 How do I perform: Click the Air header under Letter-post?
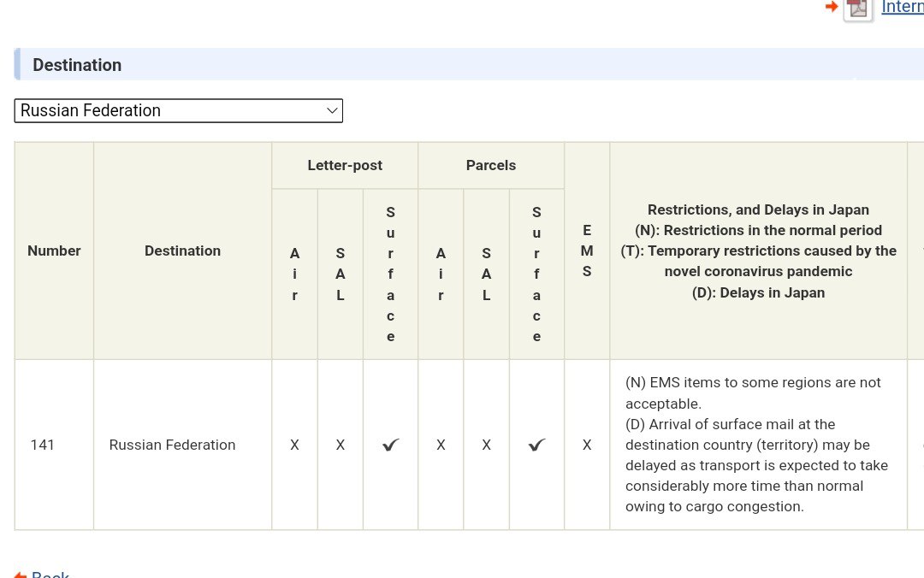click(x=294, y=274)
